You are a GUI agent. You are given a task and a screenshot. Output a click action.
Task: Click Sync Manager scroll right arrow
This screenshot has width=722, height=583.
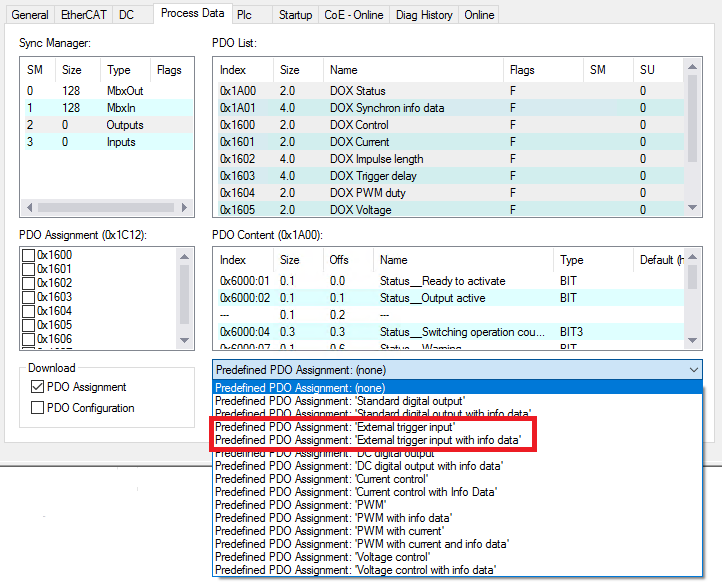coord(184,207)
